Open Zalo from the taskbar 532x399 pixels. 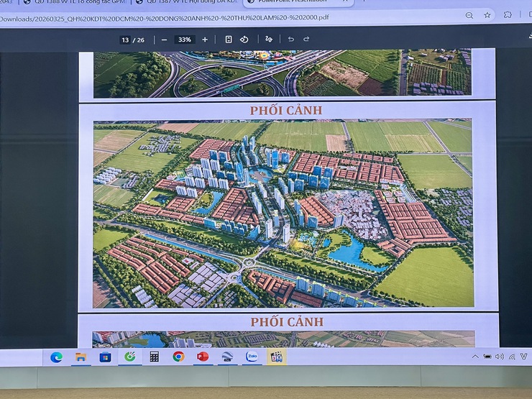point(252,357)
